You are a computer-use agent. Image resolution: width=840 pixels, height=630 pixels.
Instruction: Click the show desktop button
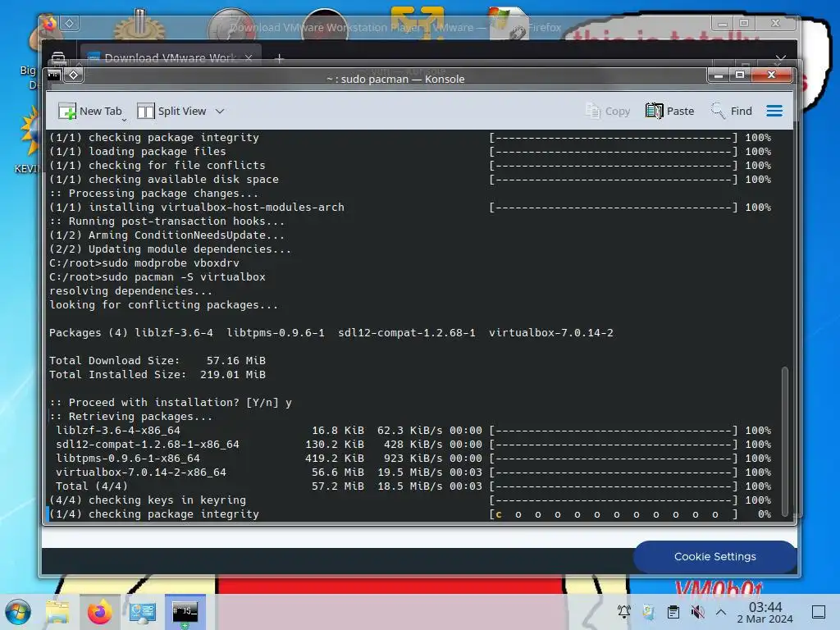819,612
